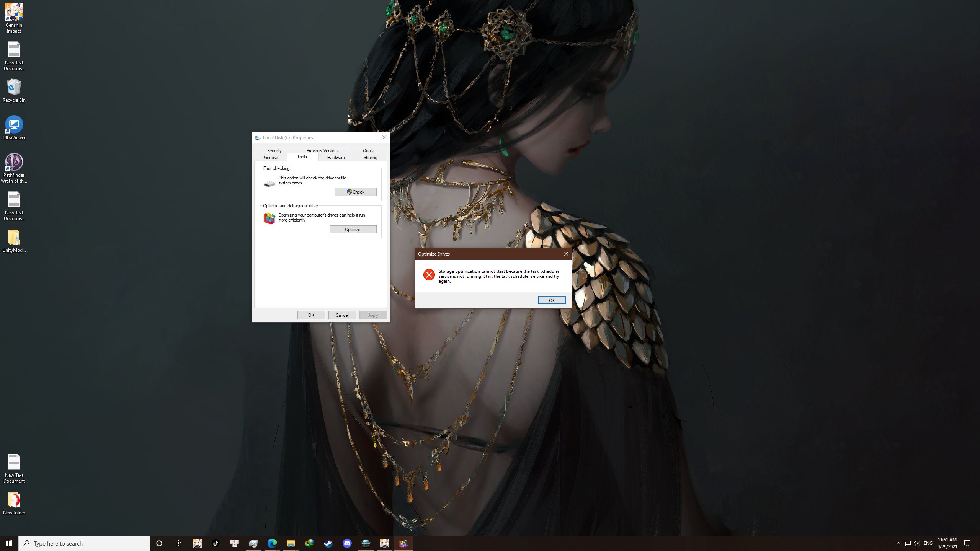Toggle the Hardware tab view
980x551 pixels.
tap(336, 157)
